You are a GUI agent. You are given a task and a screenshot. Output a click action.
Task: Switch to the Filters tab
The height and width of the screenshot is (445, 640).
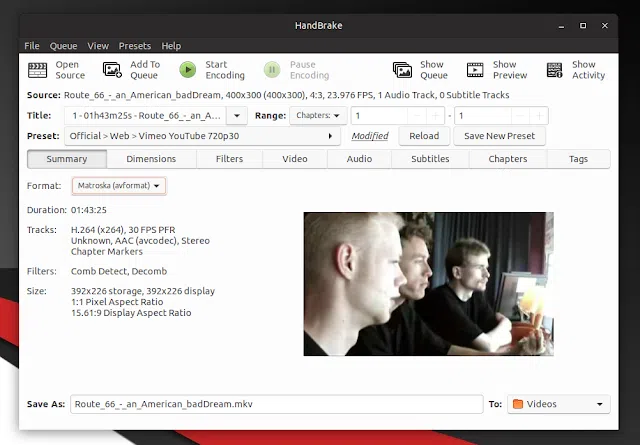[229, 159]
